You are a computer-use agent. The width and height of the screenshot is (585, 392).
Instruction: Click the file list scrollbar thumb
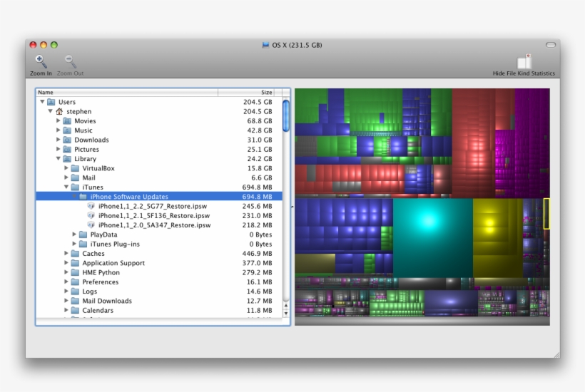(286, 115)
